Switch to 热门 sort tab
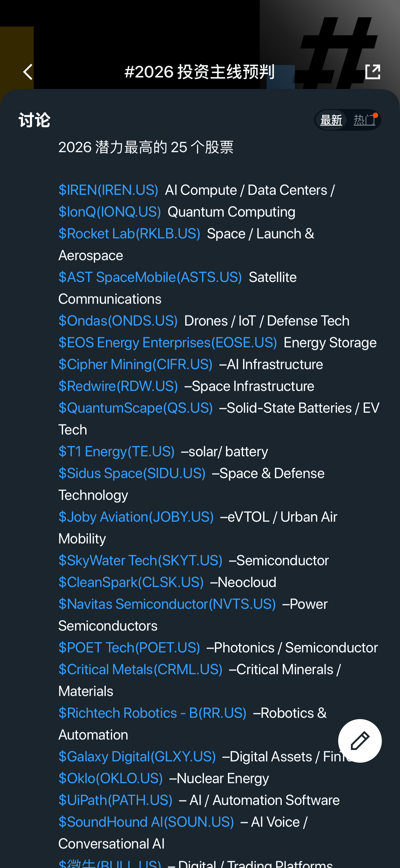This screenshot has width=400, height=868. tap(364, 120)
